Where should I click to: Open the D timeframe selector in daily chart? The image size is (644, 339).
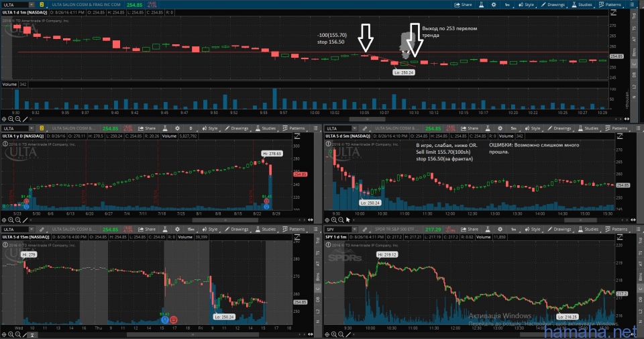[x=191, y=128]
